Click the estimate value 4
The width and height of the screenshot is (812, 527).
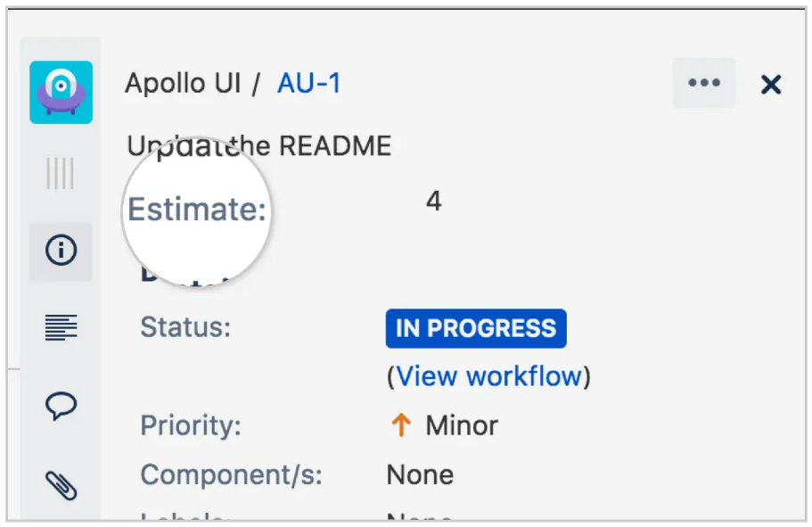433,202
